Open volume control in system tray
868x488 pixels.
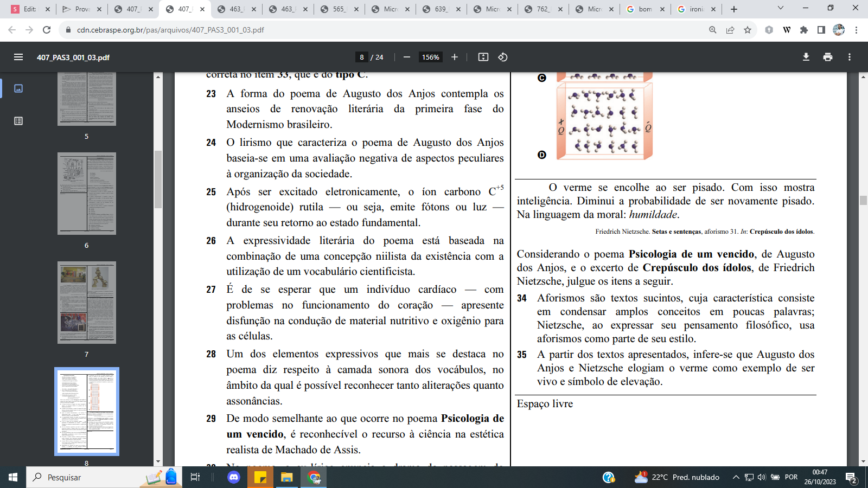click(762, 477)
